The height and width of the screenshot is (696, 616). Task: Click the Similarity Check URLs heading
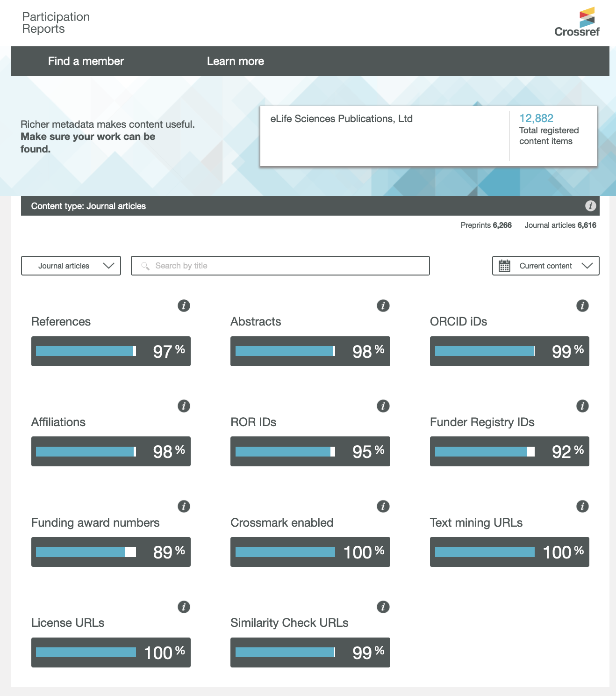[289, 623]
